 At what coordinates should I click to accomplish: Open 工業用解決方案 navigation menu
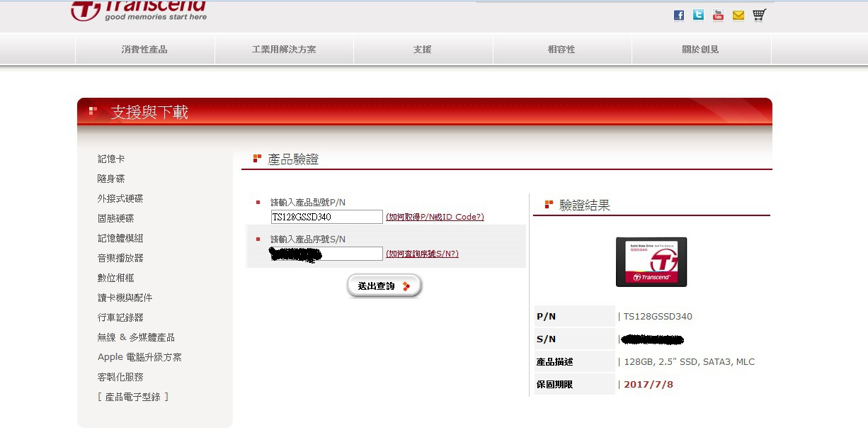[x=284, y=50]
